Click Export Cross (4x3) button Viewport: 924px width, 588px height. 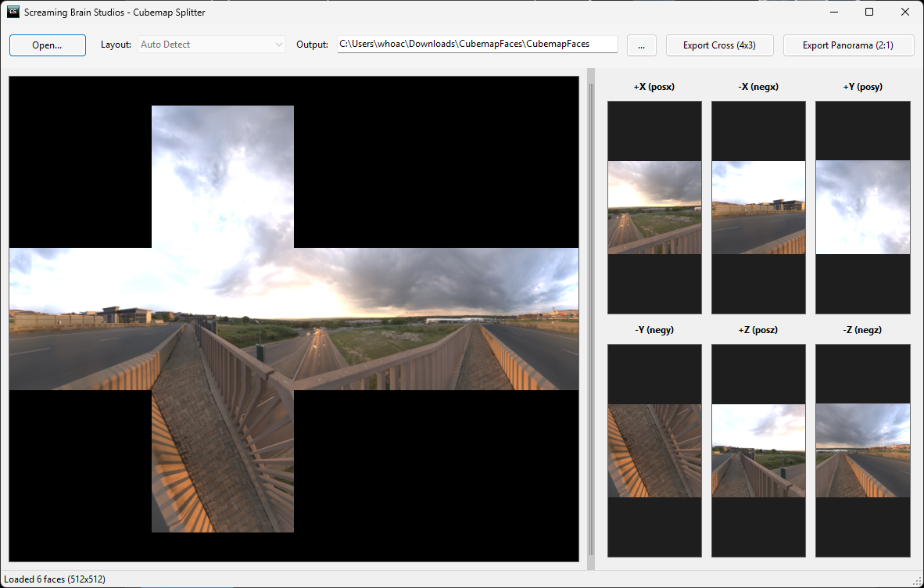click(719, 45)
